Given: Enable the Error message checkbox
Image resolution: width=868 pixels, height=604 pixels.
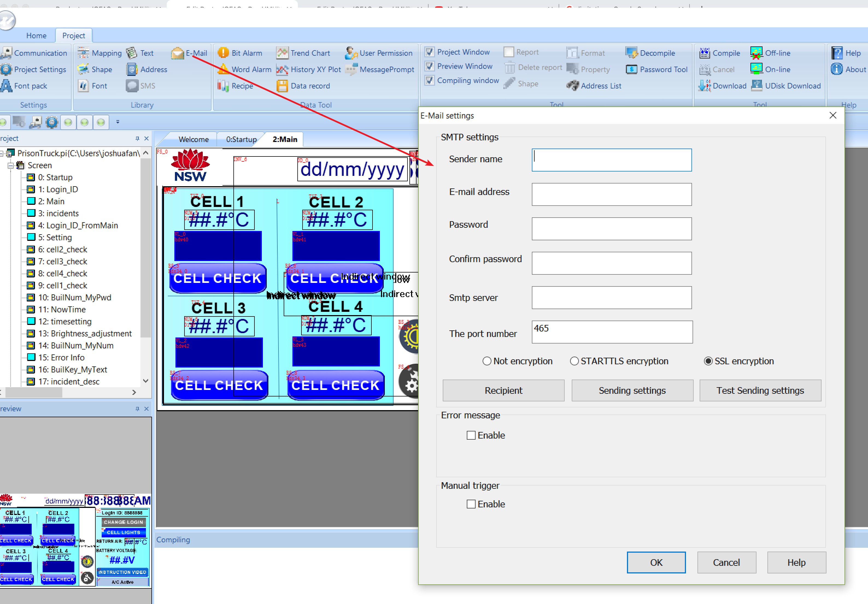Looking at the screenshot, I should click(x=471, y=435).
